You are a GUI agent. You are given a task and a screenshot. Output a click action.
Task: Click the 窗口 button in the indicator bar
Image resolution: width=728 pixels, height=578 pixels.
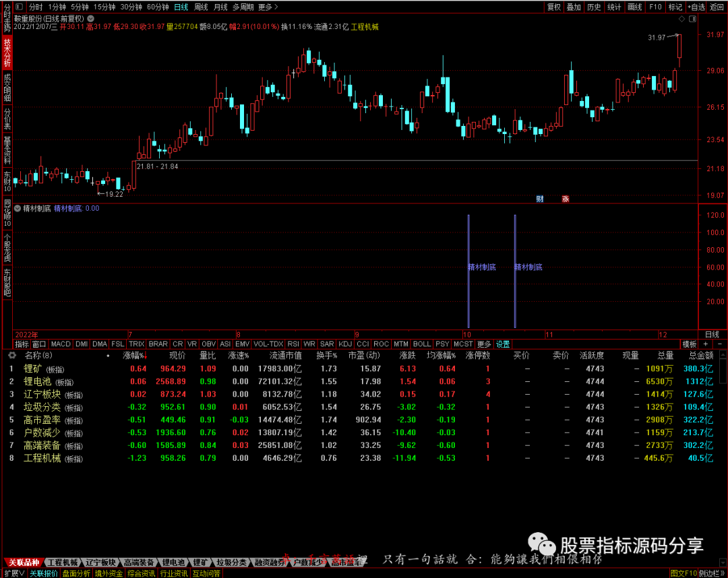(39, 344)
